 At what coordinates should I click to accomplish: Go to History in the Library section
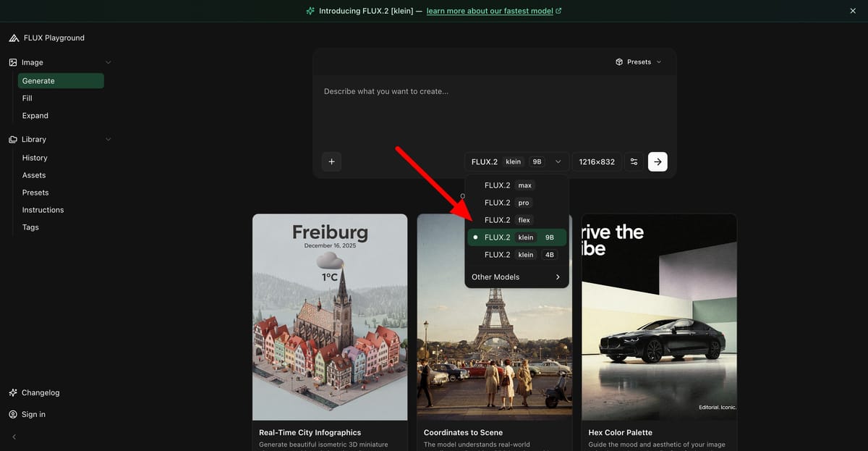click(x=34, y=157)
